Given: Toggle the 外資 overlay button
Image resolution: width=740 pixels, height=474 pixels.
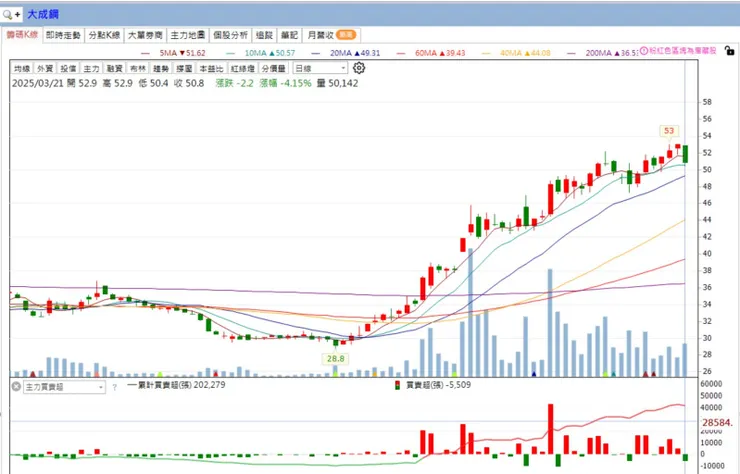Looking at the screenshot, I should 45,68.
